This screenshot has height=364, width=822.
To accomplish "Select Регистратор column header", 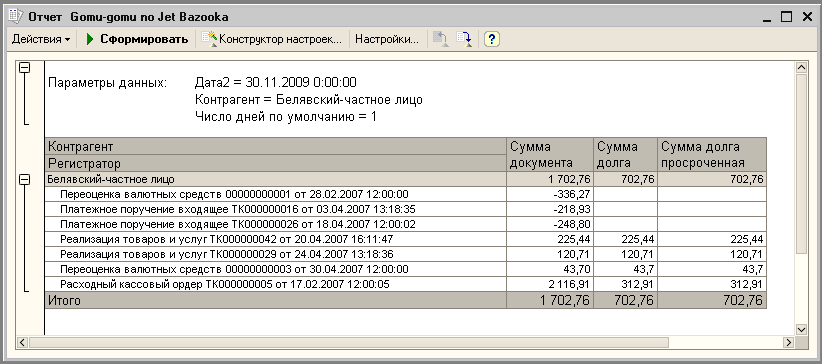I will tap(276, 163).
